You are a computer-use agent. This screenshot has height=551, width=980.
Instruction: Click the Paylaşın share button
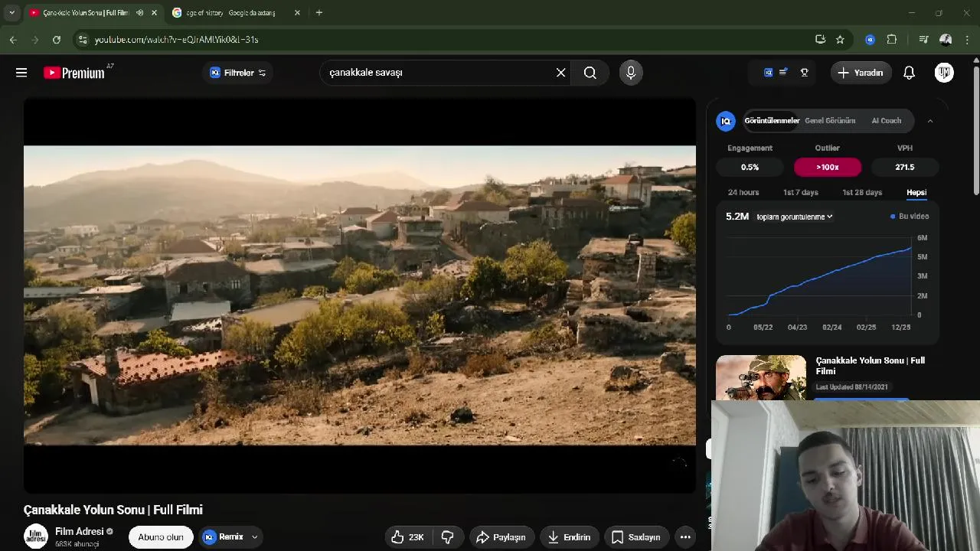click(501, 537)
